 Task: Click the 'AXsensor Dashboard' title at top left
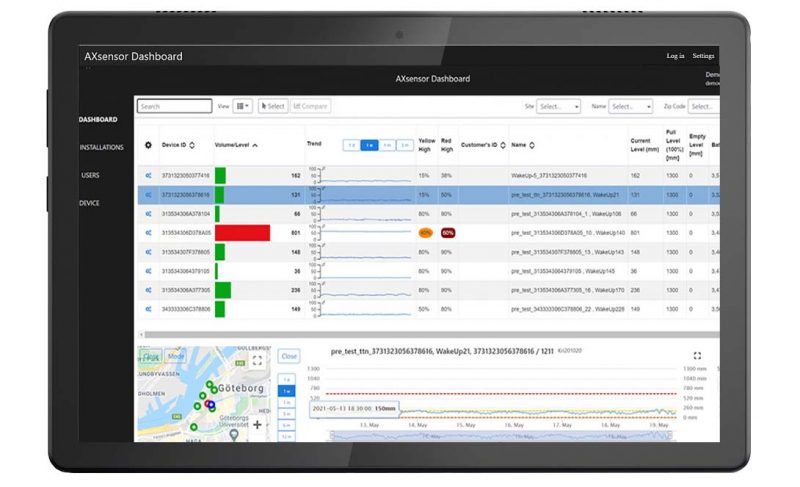(133, 56)
